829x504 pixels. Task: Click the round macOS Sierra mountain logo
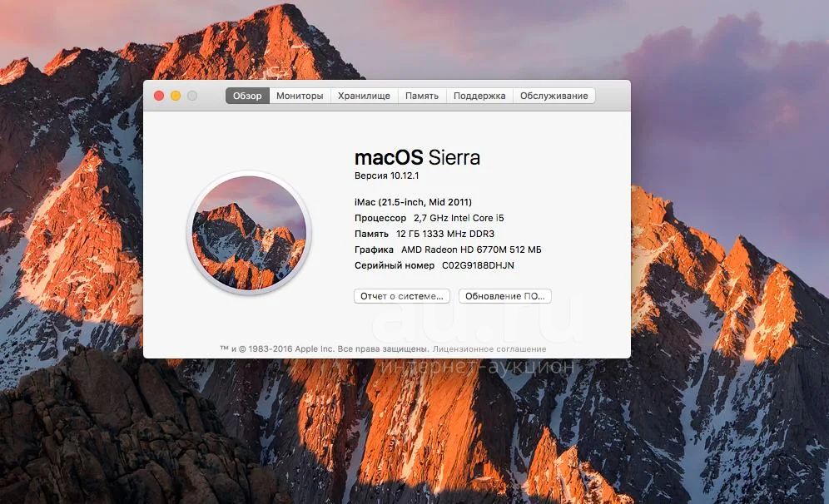[249, 232]
